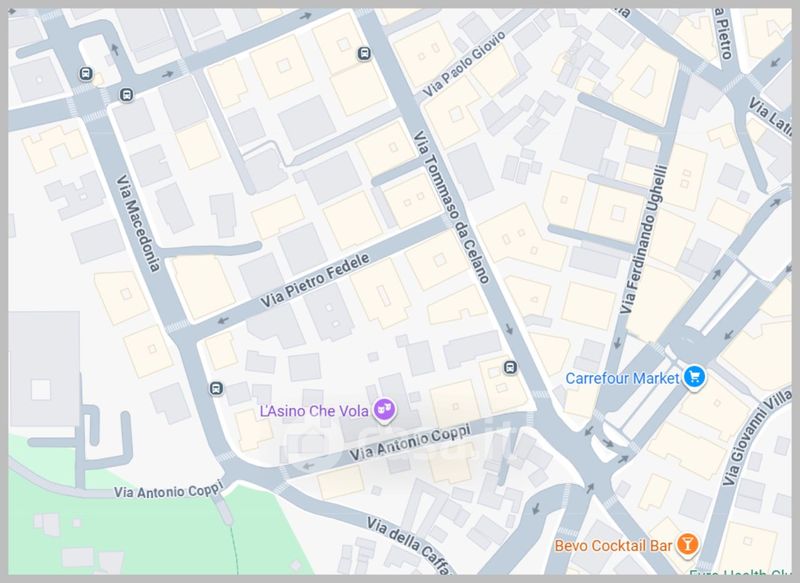Click the L'Asino Che Vola text label
The height and width of the screenshot is (583, 800).
(x=314, y=411)
